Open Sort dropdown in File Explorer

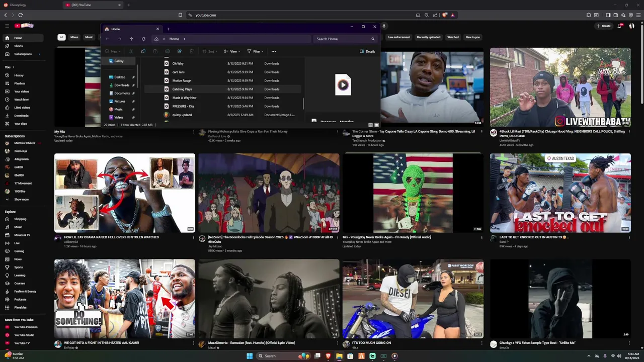211,51
